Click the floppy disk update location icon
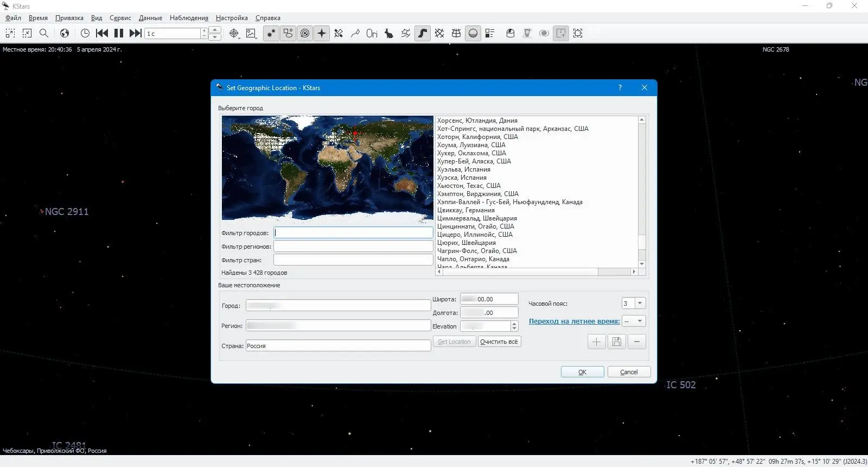868x467 pixels. [616, 342]
